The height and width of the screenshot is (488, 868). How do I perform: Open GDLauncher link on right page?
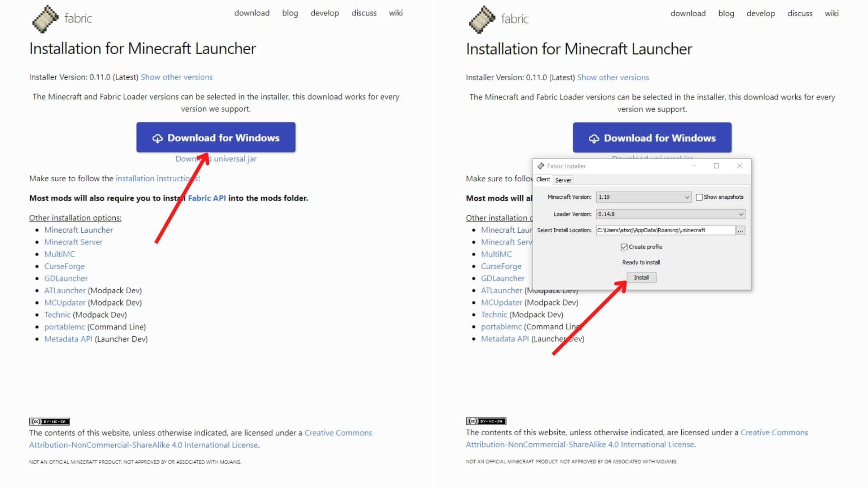tap(503, 278)
